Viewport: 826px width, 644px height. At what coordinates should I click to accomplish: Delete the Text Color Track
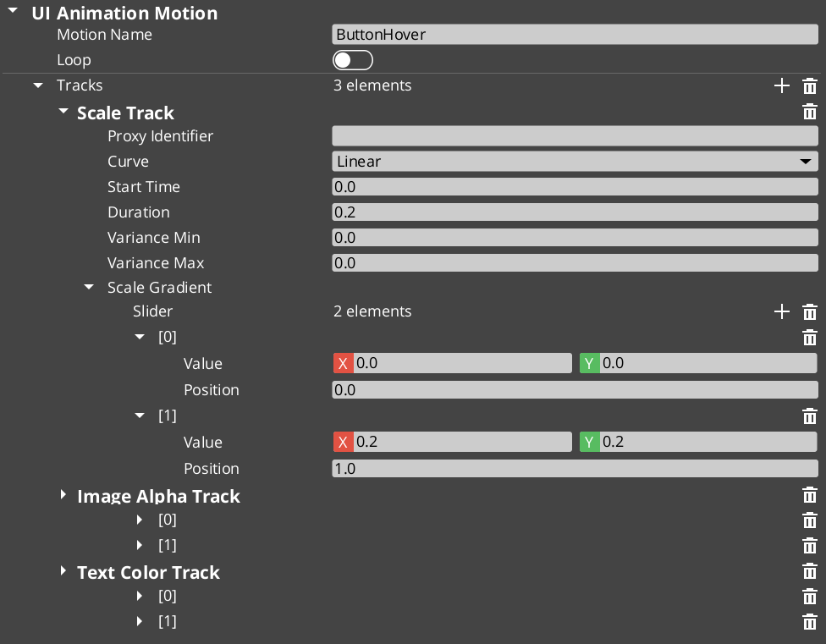[x=809, y=571]
